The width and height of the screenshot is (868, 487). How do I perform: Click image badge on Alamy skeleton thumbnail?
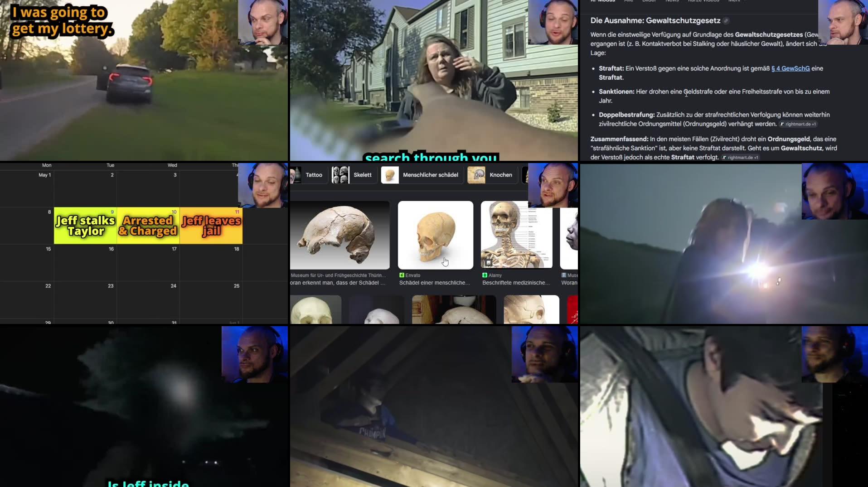click(488, 262)
